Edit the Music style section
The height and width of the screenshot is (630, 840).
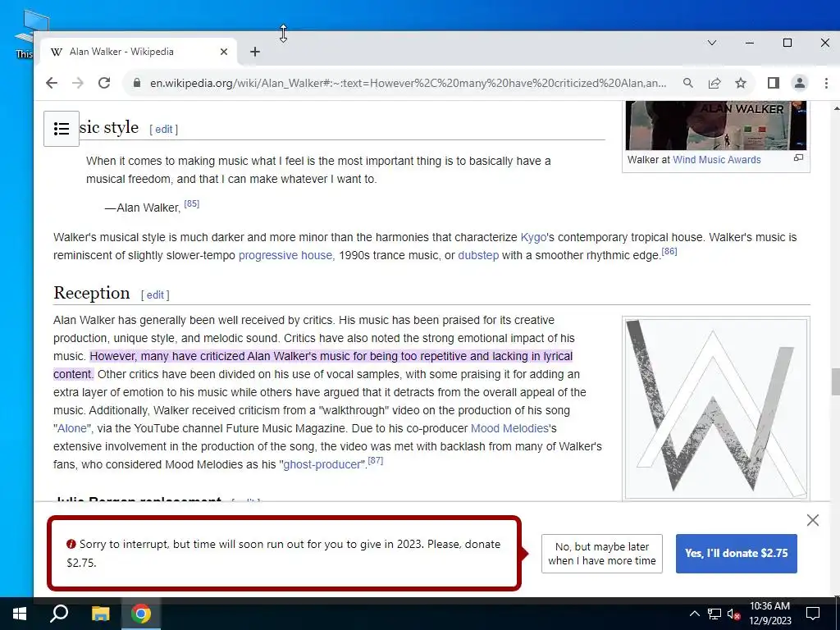click(163, 129)
